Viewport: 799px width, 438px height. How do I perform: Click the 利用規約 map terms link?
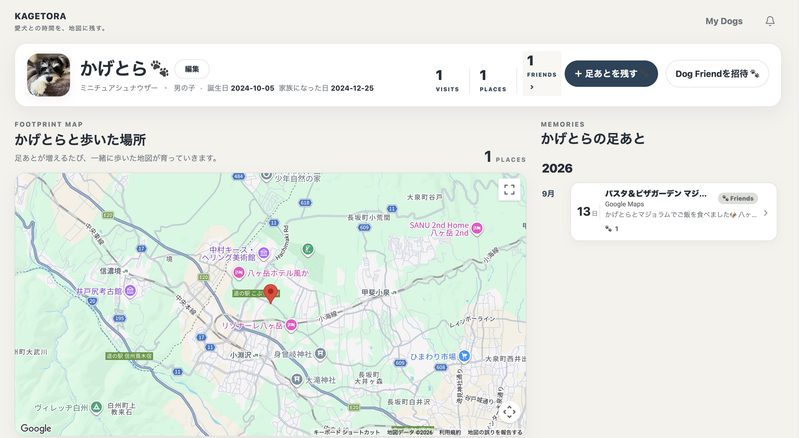point(450,432)
